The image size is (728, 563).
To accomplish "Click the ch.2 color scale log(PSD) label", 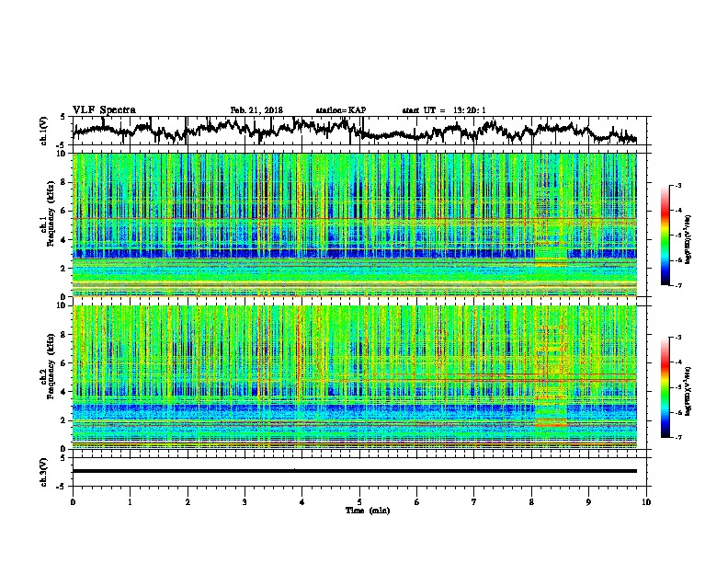I will coord(688,391).
